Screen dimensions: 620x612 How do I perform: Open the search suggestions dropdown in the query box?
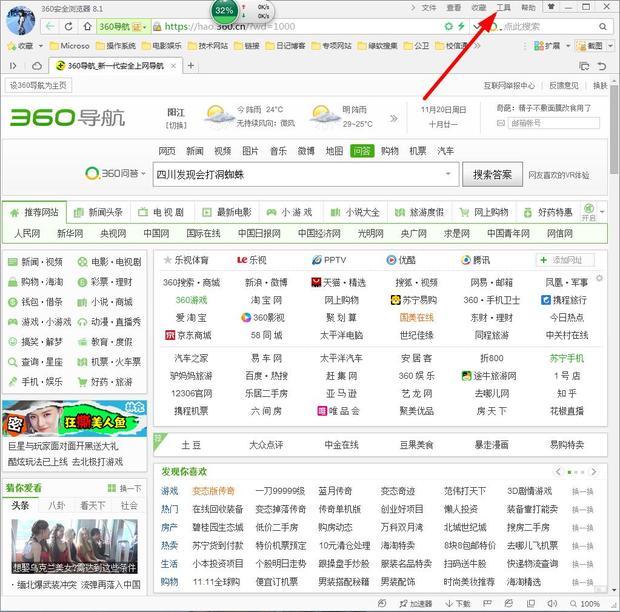click(x=448, y=174)
